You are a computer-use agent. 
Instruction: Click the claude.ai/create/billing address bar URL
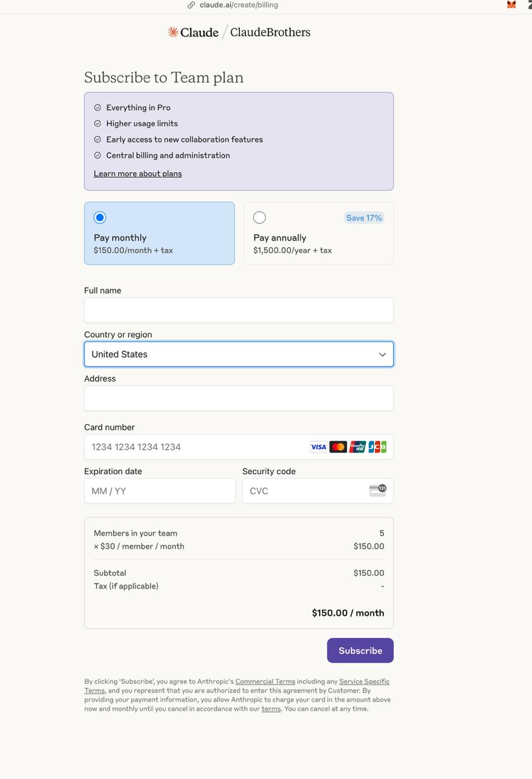pyautogui.click(x=239, y=5)
